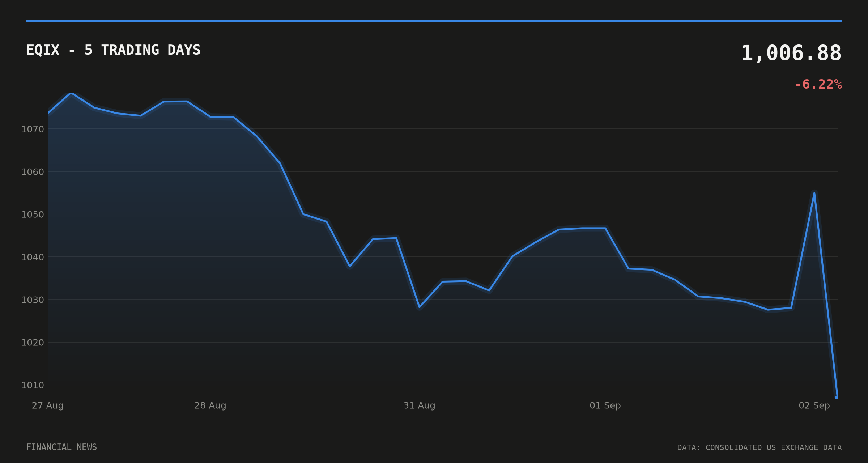Click the 1030 price axis label

pos(33,300)
